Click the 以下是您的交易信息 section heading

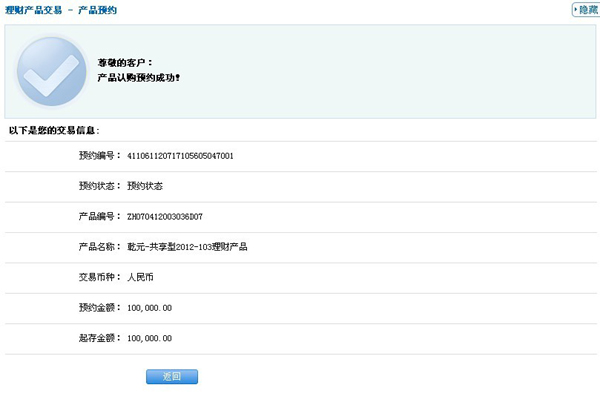click(x=54, y=130)
